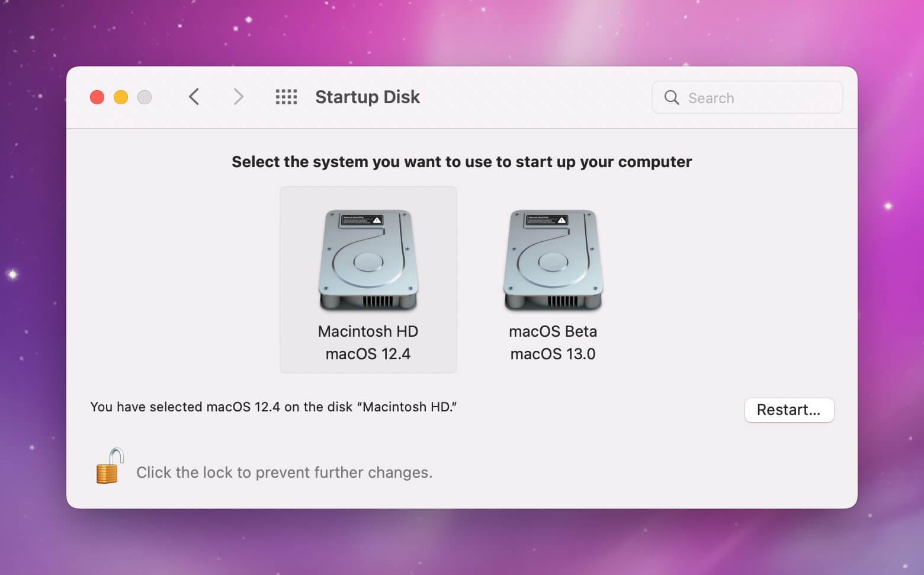Select the Macintosh HD disk icon
The width and height of the screenshot is (924, 575).
368,260
